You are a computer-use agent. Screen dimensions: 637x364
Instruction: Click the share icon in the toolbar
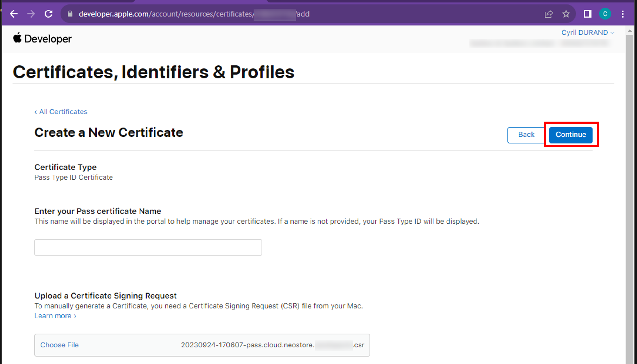548,14
